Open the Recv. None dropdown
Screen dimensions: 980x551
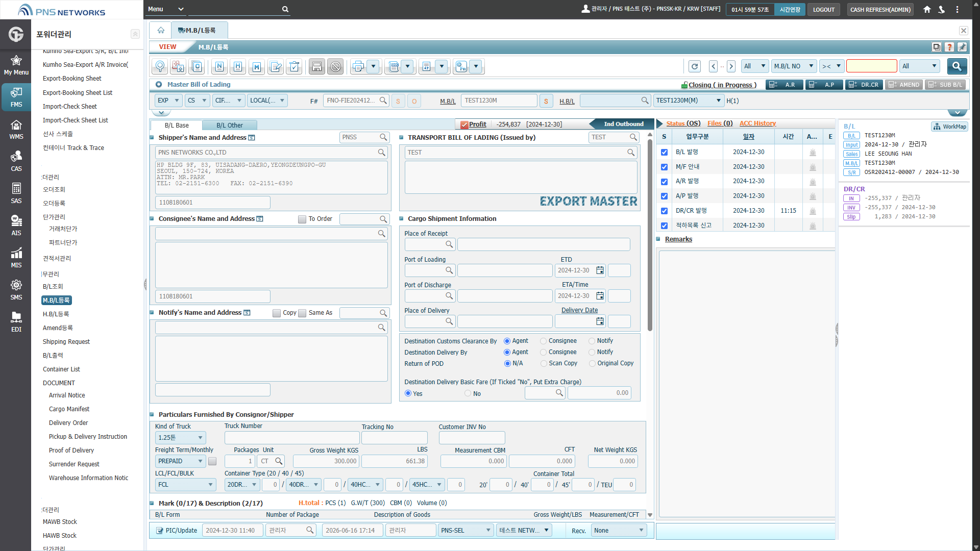[619, 531]
